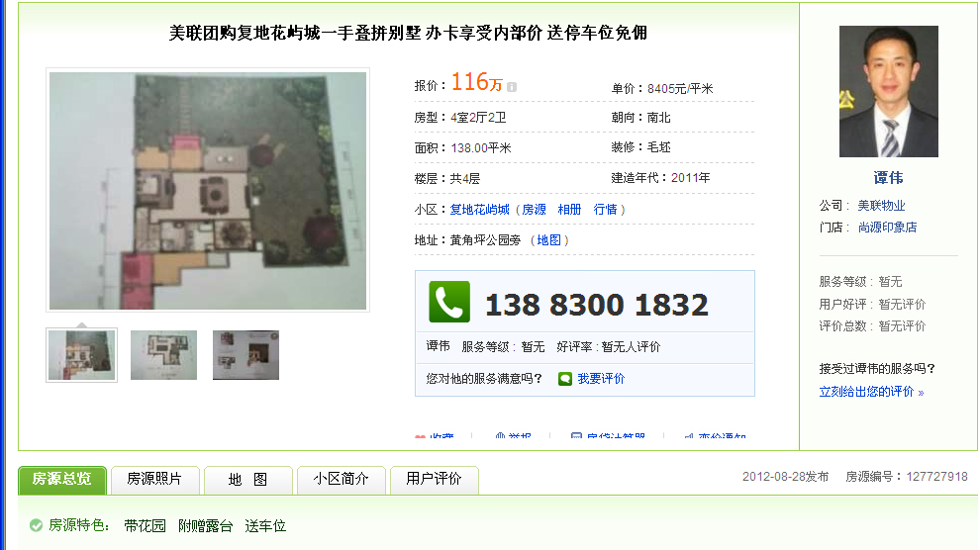Switch to the 地图 tab

pyautogui.click(x=247, y=480)
